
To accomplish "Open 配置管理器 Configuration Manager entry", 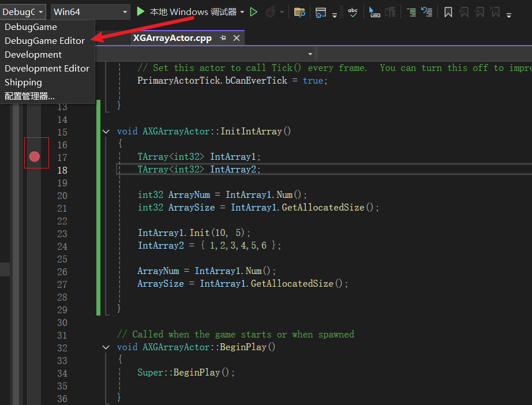I will pyautogui.click(x=47, y=96).
